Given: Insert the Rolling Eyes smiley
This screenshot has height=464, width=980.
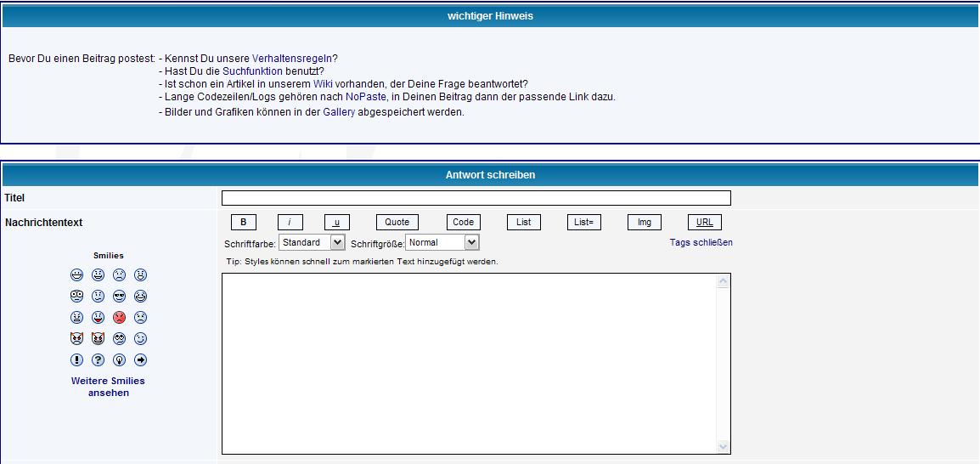Looking at the screenshot, I should [120, 338].
